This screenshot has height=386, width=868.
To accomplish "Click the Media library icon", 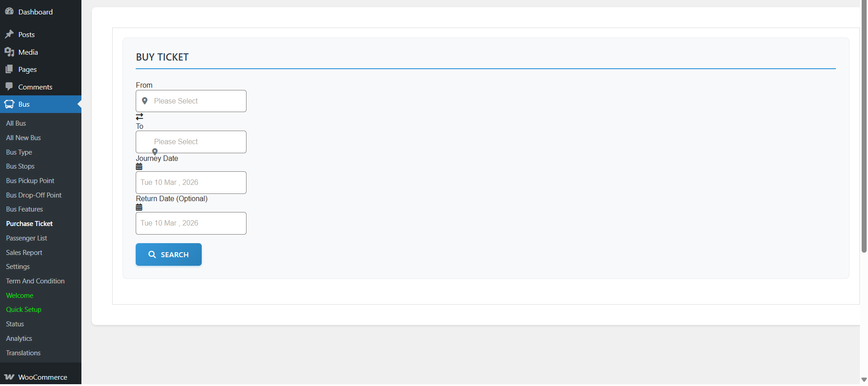I will pos(9,52).
